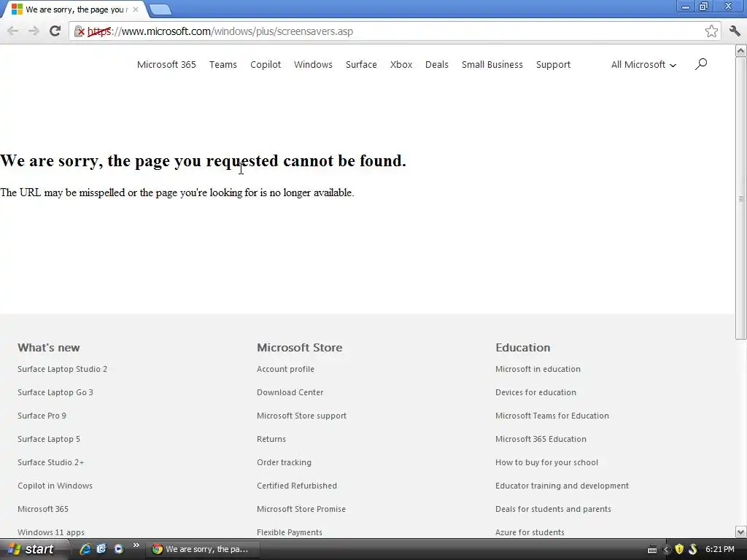Click the page scrollbar down arrow
This screenshot has width=747, height=560.
[741, 532]
